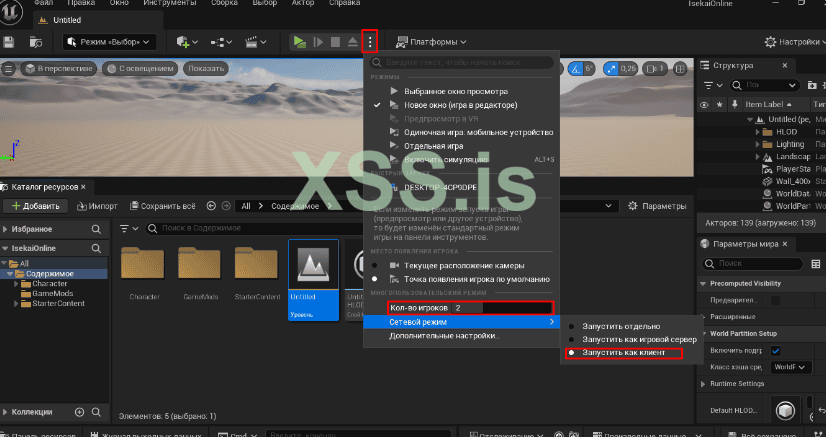Click the Добавить button in content browser
Image resolution: width=826 pixels, height=437 pixels.
pyautogui.click(x=37, y=206)
